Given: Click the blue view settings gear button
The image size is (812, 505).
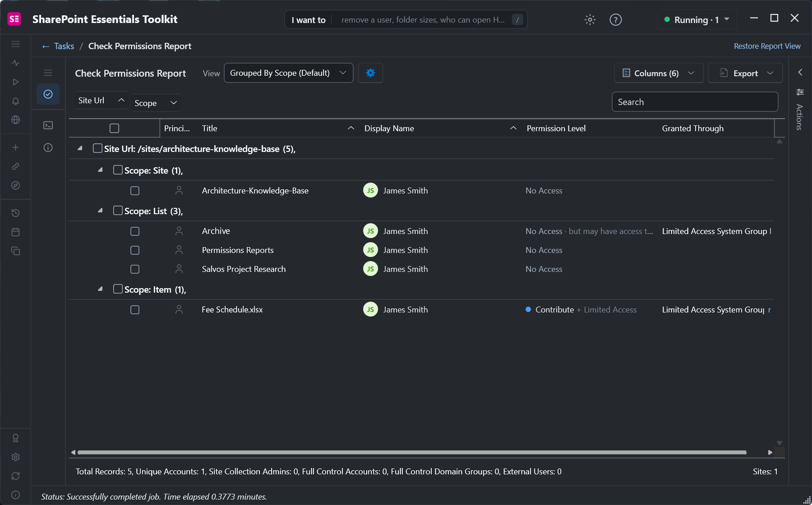Looking at the screenshot, I should (x=370, y=73).
